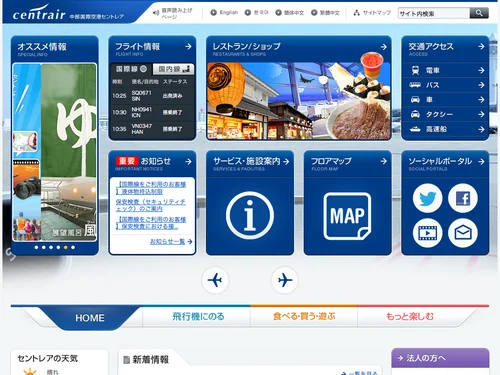Expand the 車 row arrow

[x=481, y=100]
